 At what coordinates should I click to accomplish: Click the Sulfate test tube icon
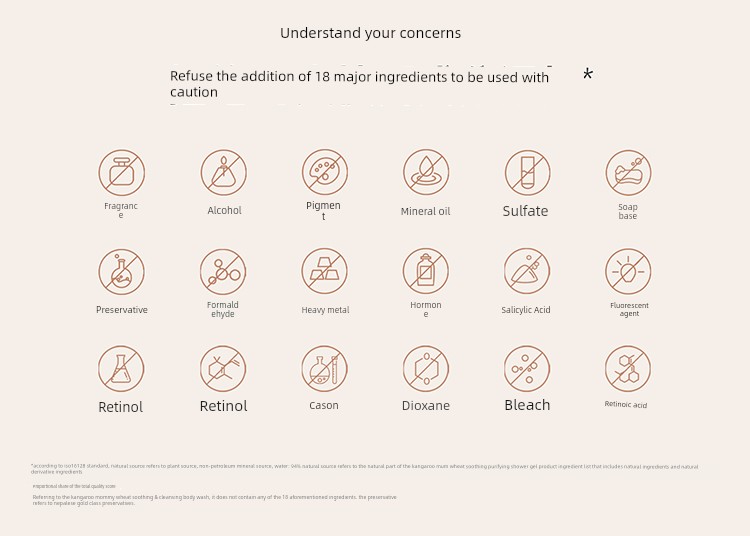tap(527, 173)
